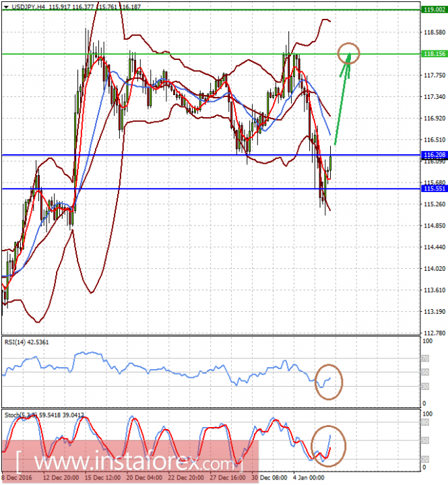
Task: Select the blue 116.208 price label
Action: [433, 155]
